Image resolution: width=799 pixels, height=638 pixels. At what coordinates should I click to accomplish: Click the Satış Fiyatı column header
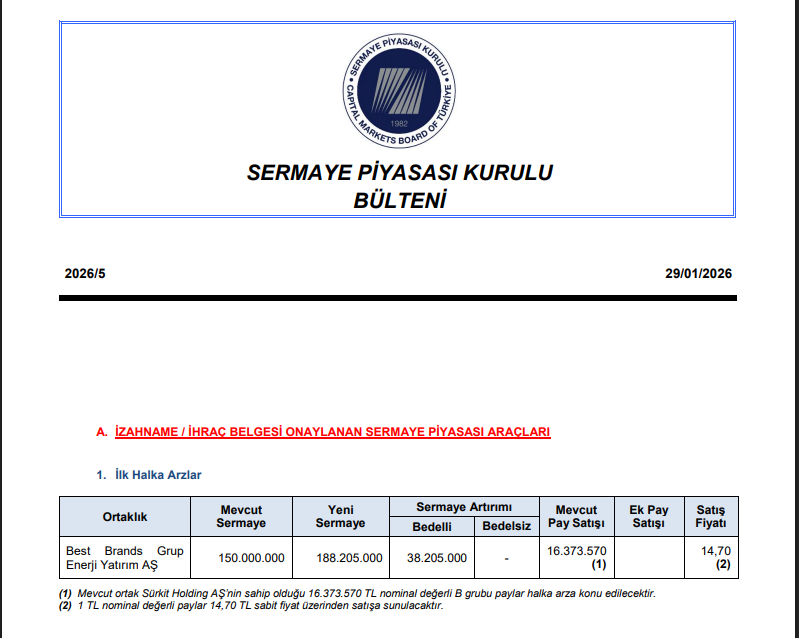point(711,517)
